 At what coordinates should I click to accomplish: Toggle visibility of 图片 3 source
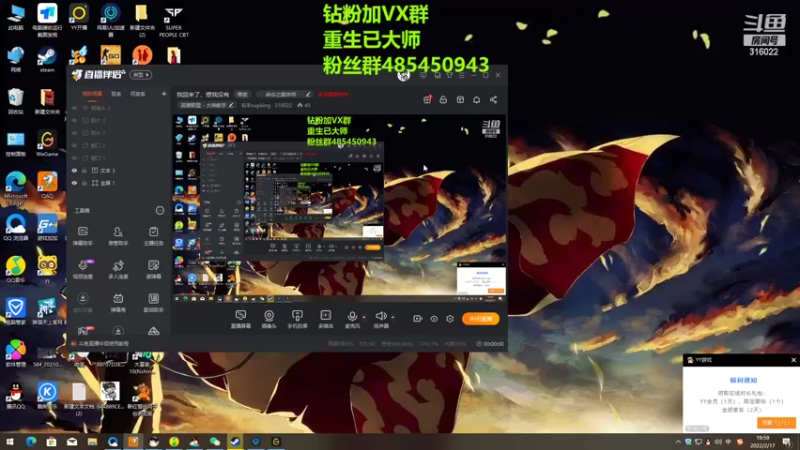[74, 120]
